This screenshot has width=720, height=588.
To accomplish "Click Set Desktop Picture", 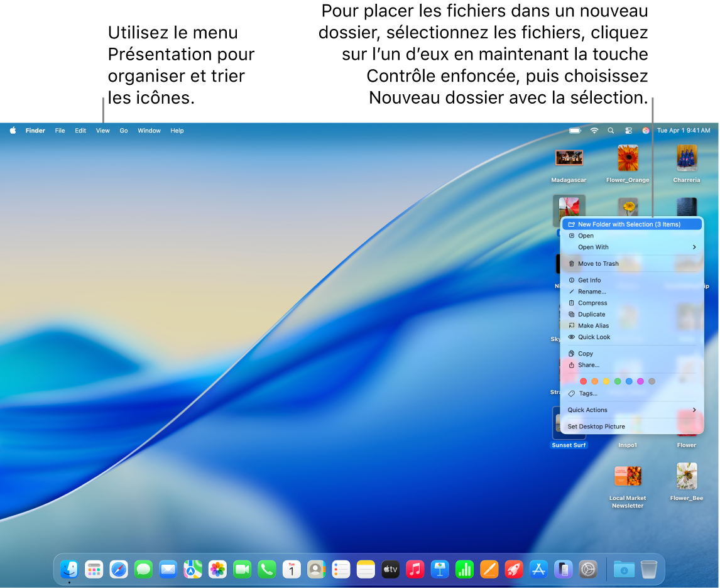I will point(596,427).
